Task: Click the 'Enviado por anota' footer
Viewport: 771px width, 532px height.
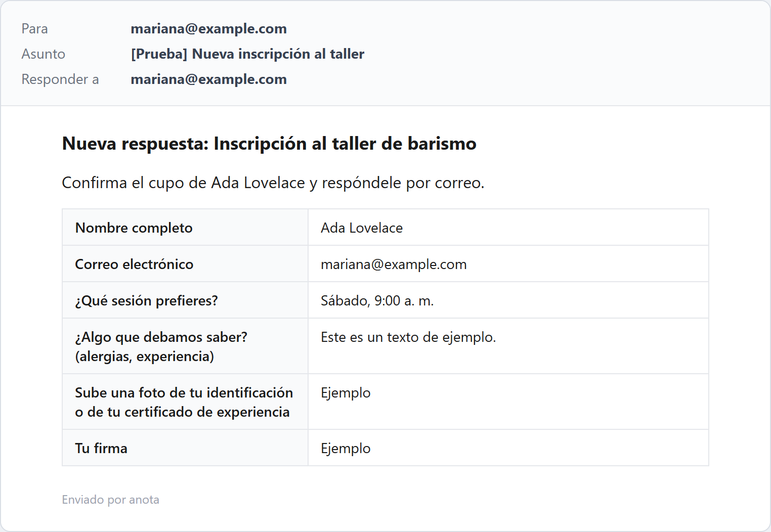Action: pyautogui.click(x=110, y=500)
